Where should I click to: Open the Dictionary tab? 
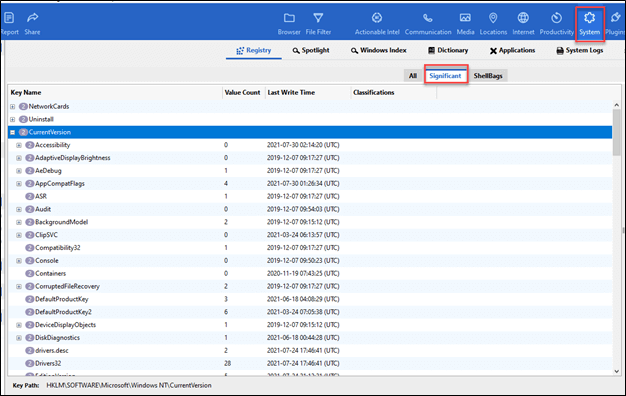tap(448, 50)
